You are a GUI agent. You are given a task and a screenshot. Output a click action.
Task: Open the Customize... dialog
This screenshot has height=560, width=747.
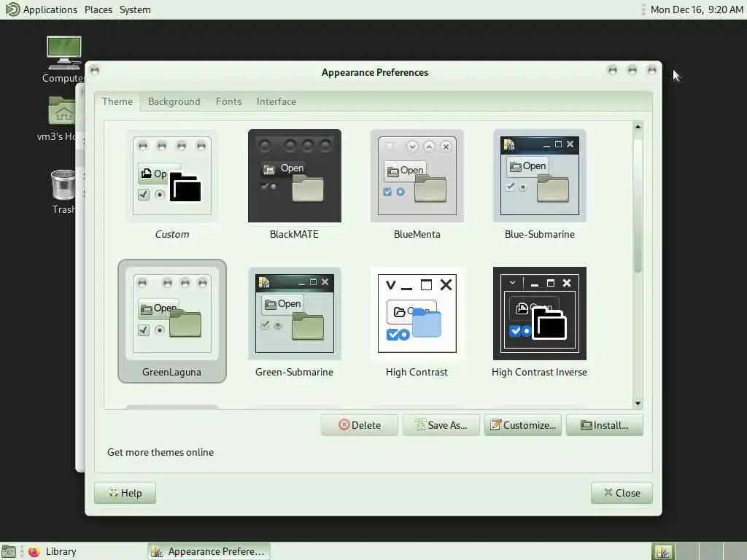click(522, 425)
